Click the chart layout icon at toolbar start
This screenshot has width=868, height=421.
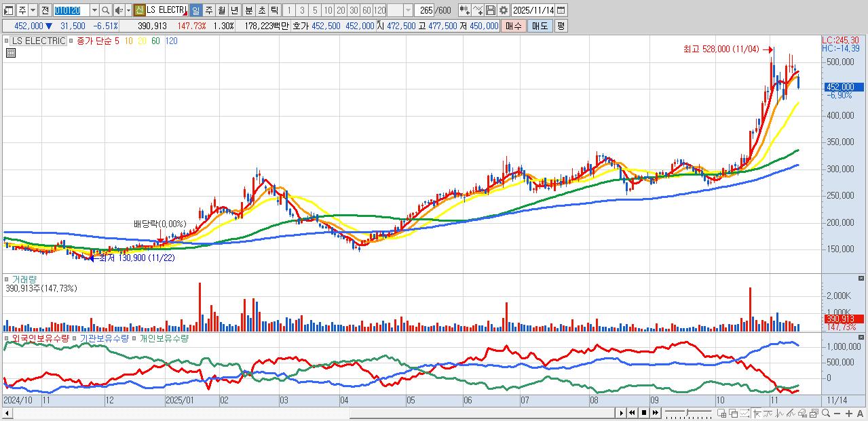pos(8,10)
